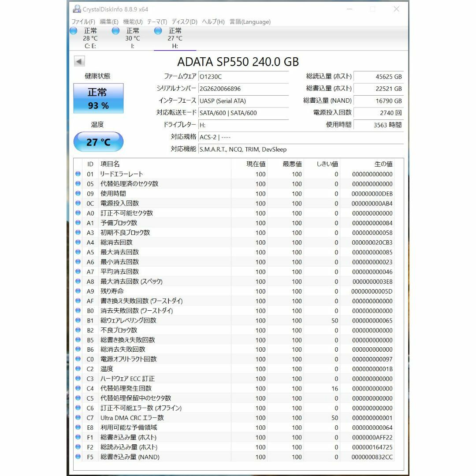Click the 正常 93 % health status button
This screenshot has height=476, width=476.
point(98,98)
